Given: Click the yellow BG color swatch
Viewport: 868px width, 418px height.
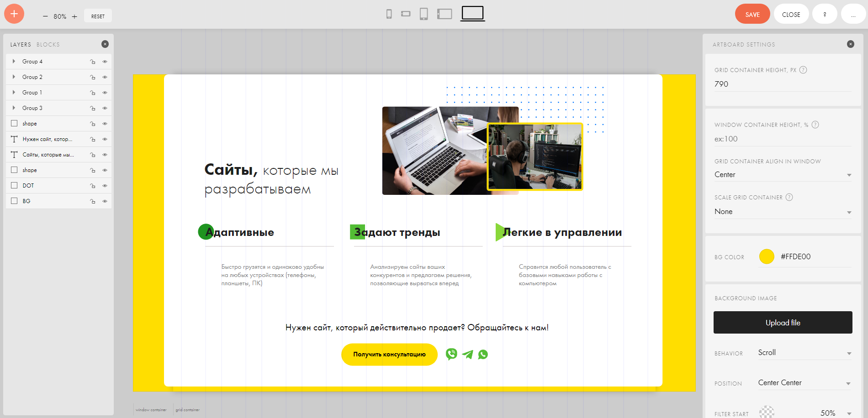Looking at the screenshot, I should [x=767, y=256].
